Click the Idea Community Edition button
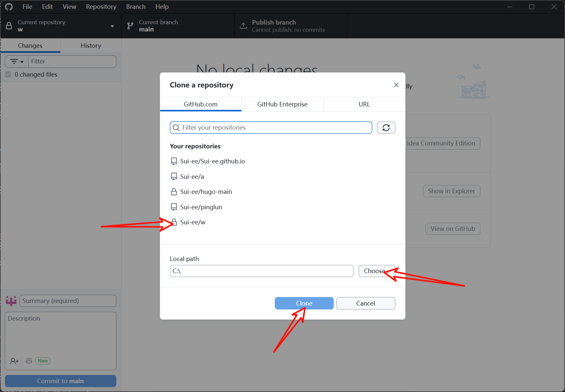 pos(443,143)
